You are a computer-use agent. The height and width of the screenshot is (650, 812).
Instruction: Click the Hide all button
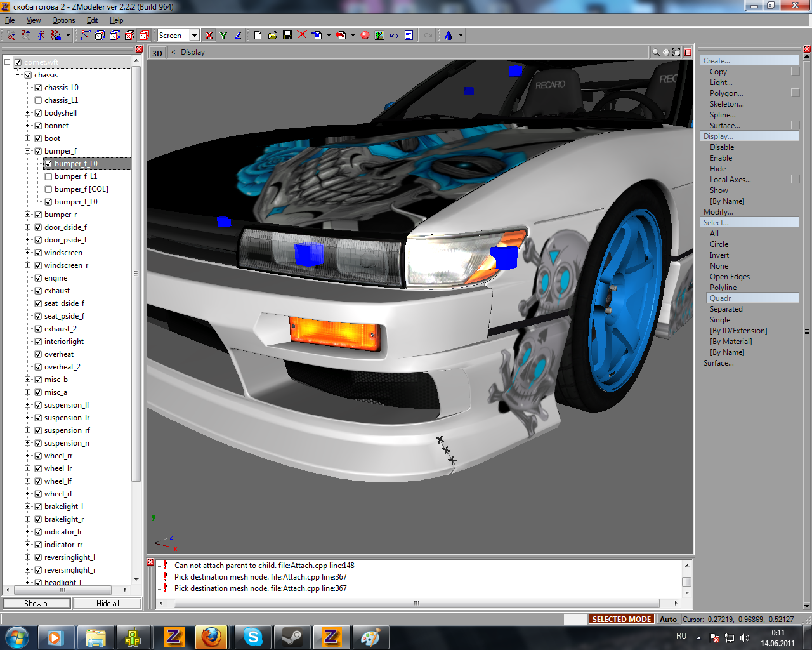tap(107, 604)
